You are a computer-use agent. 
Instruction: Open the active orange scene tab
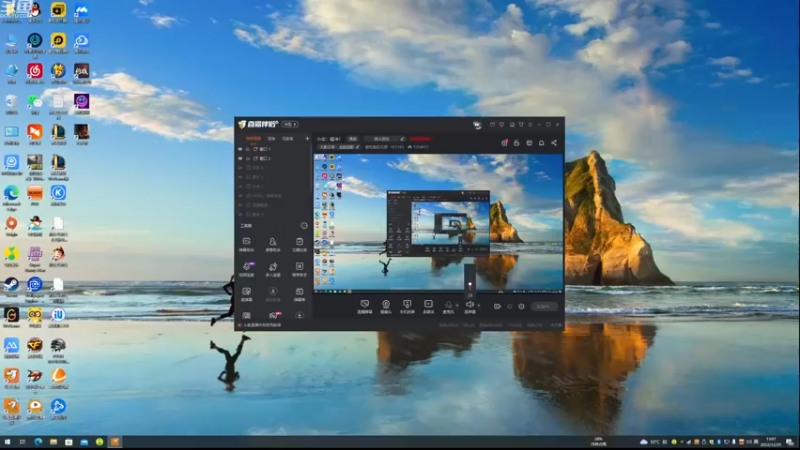pos(253,138)
